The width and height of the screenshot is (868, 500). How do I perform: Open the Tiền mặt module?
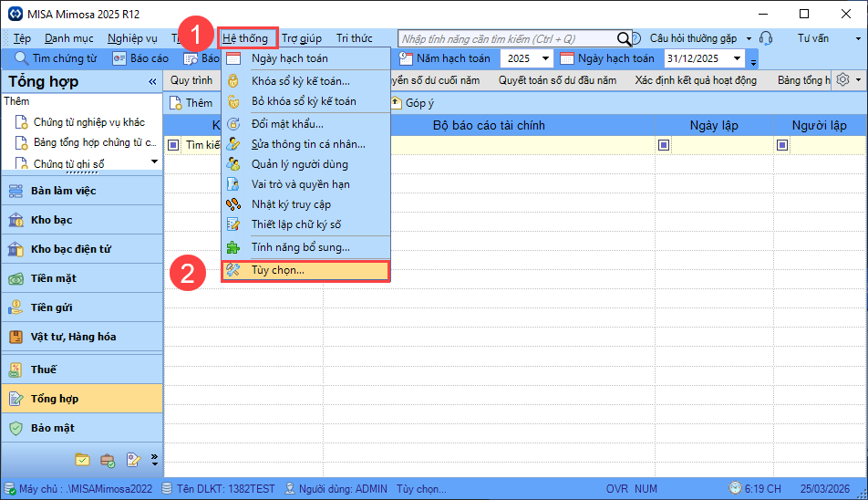(54, 278)
